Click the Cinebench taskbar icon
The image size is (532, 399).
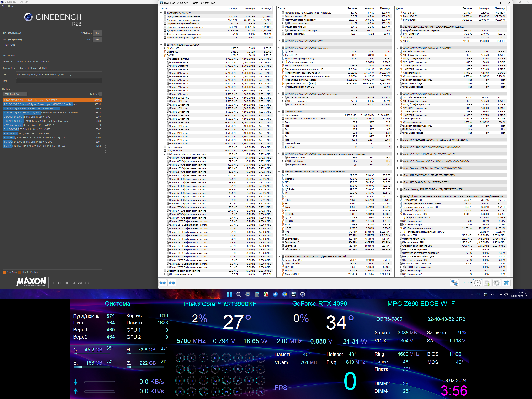pyautogui.click(x=303, y=294)
